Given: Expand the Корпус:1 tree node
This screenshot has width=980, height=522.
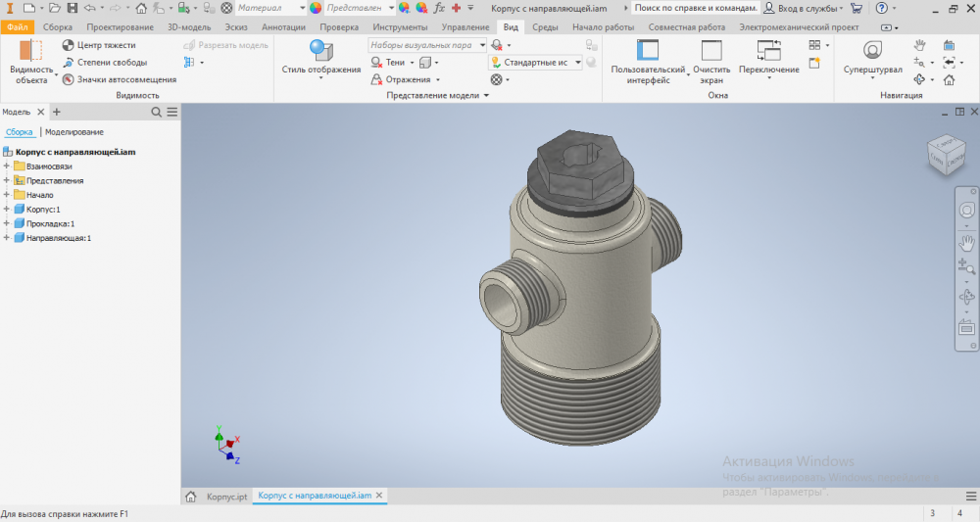Looking at the screenshot, I should (x=7, y=210).
